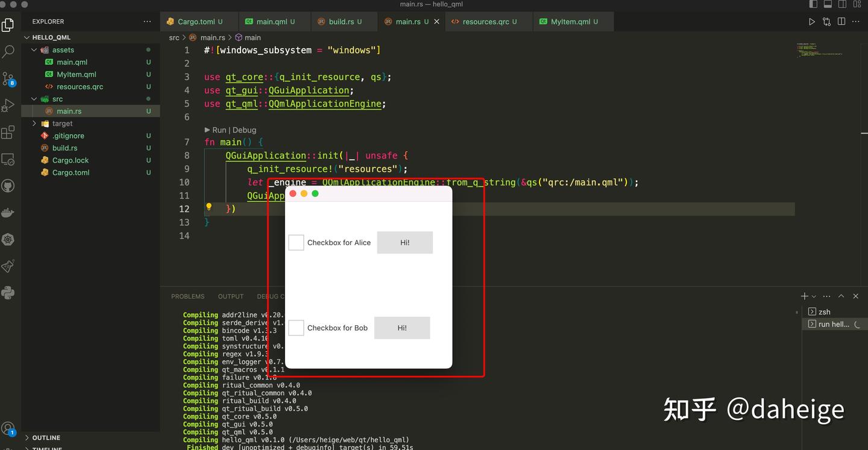Check the Checkbox for Alice
The image size is (868, 450).
click(x=296, y=242)
